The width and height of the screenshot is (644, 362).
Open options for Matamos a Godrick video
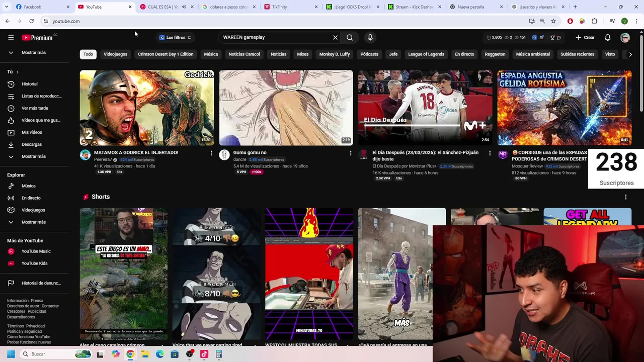click(x=211, y=153)
